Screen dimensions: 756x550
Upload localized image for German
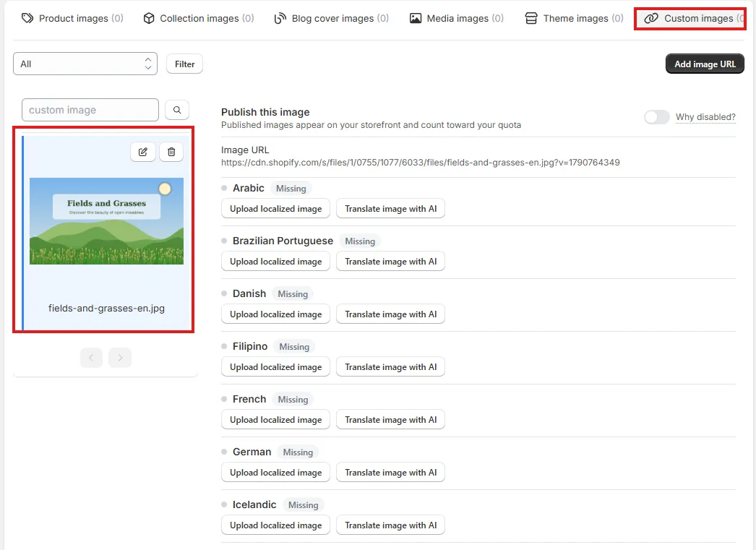[x=276, y=473]
